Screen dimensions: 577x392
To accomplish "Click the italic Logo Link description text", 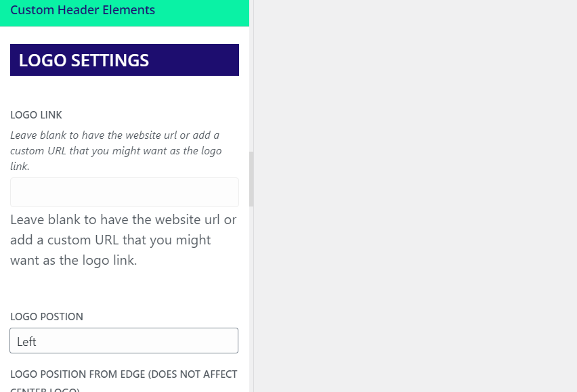I will pyautogui.click(x=116, y=150).
